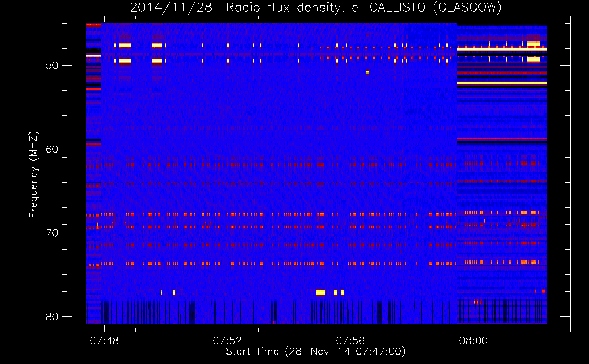Screen dimensions: 589x364
Task: Click the 07:56 time tick label
Action: click(x=351, y=341)
